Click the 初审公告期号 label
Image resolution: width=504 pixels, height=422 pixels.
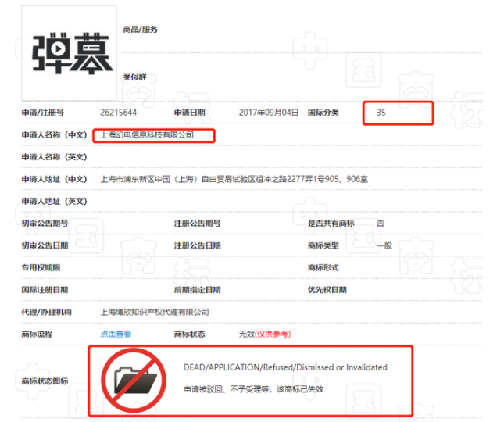point(45,224)
